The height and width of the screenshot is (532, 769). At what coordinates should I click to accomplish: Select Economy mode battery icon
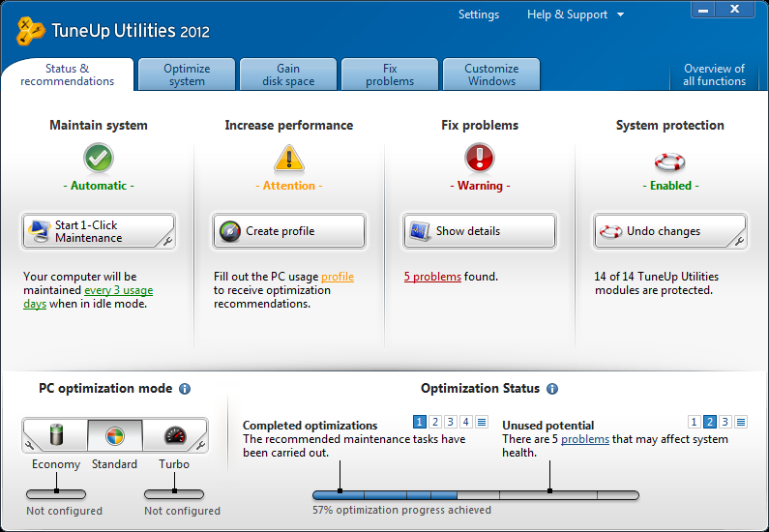(56, 435)
